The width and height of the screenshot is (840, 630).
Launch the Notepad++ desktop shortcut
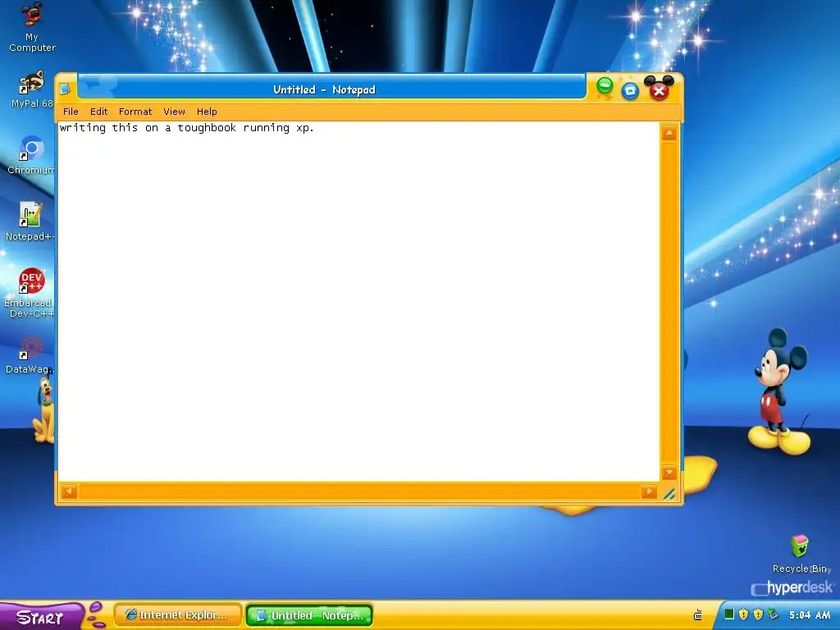click(x=30, y=221)
